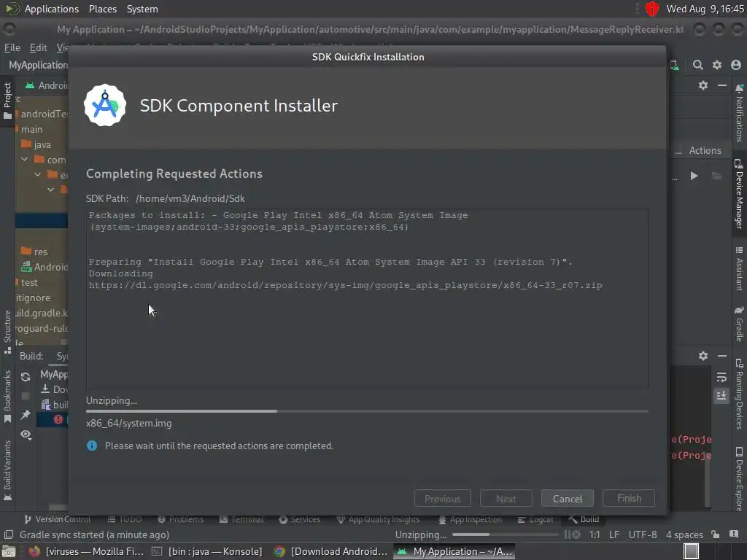The image size is (747, 560).
Task: Select the java folder in project tree
Action: coord(36,144)
